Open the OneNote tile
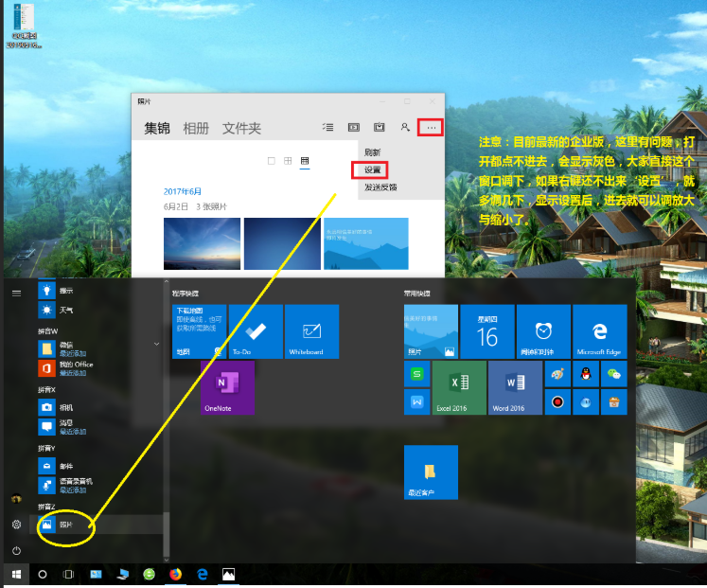Image resolution: width=707 pixels, height=588 pixels. point(227,387)
